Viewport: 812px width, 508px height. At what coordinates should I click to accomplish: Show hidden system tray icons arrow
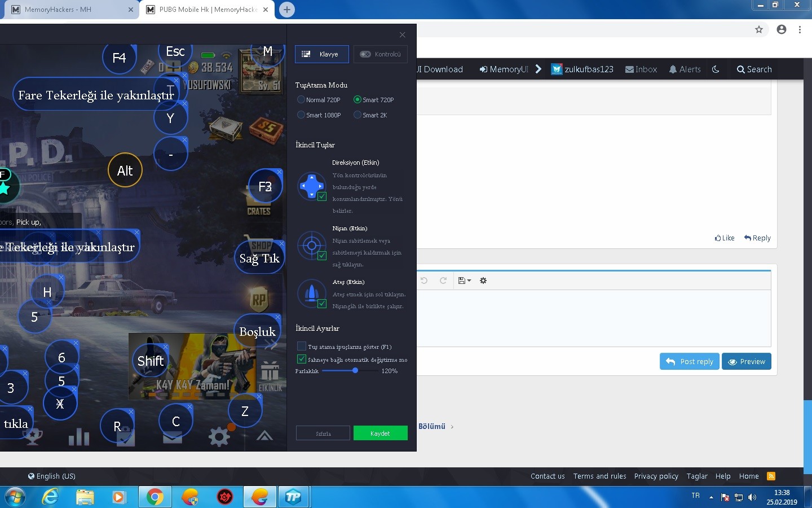click(711, 497)
